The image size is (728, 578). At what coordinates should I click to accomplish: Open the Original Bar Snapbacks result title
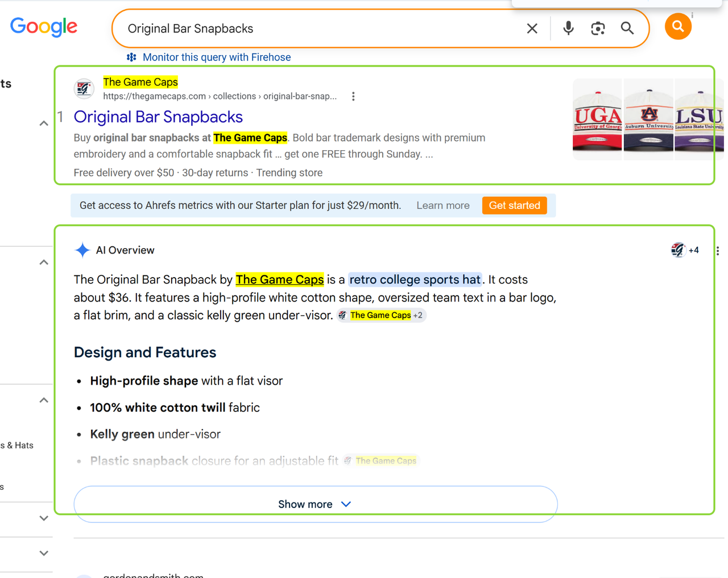click(x=158, y=117)
